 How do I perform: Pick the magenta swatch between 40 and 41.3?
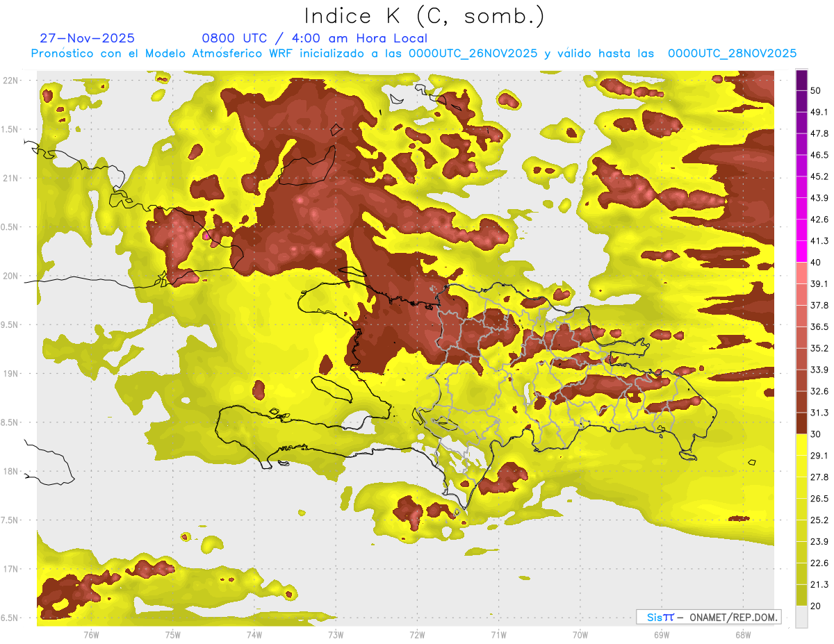pyautogui.click(x=801, y=251)
